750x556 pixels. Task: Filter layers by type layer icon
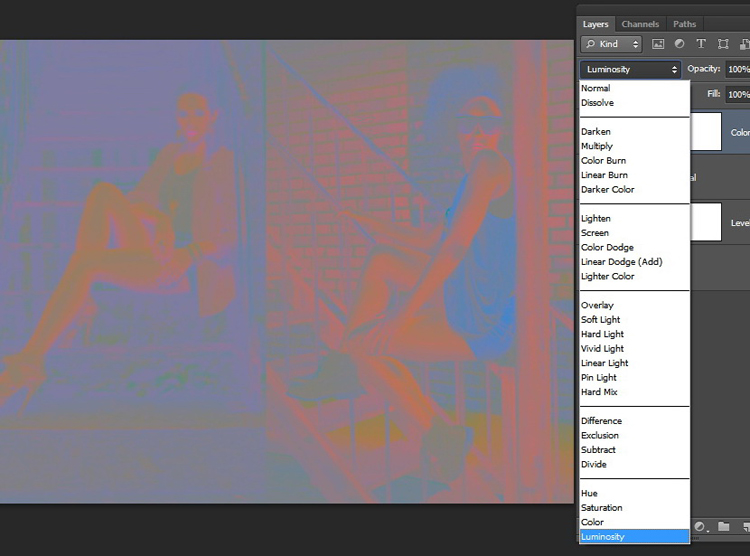click(701, 44)
